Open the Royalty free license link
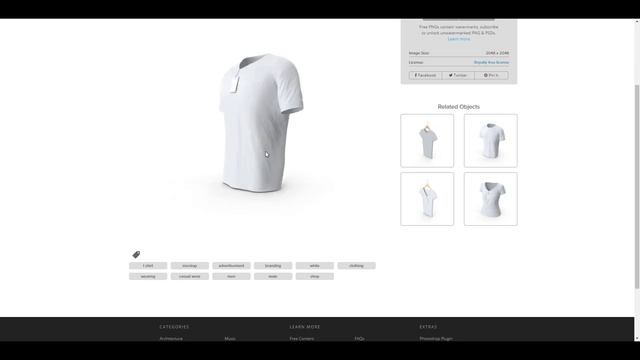640x360 pixels. click(491, 62)
